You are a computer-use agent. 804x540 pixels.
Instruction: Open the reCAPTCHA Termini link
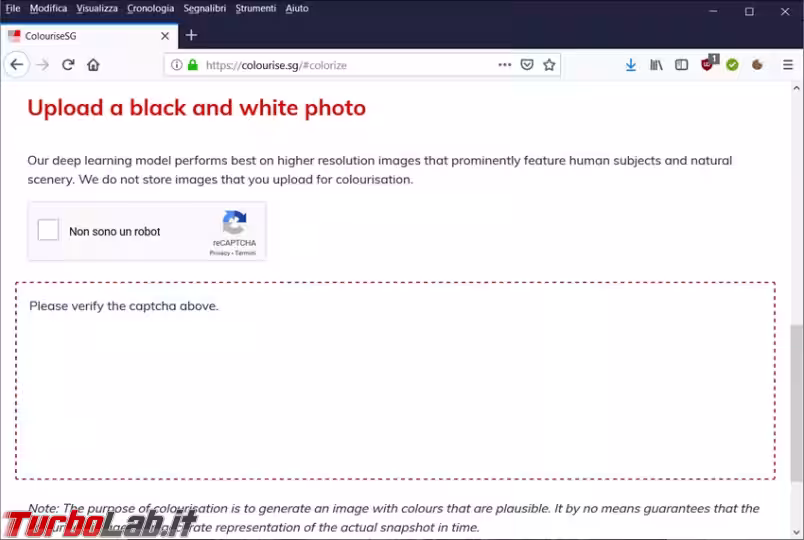245,253
